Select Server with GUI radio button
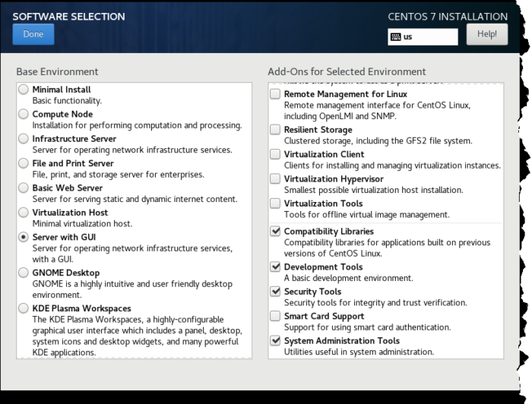532x404 pixels. pos(24,237)
